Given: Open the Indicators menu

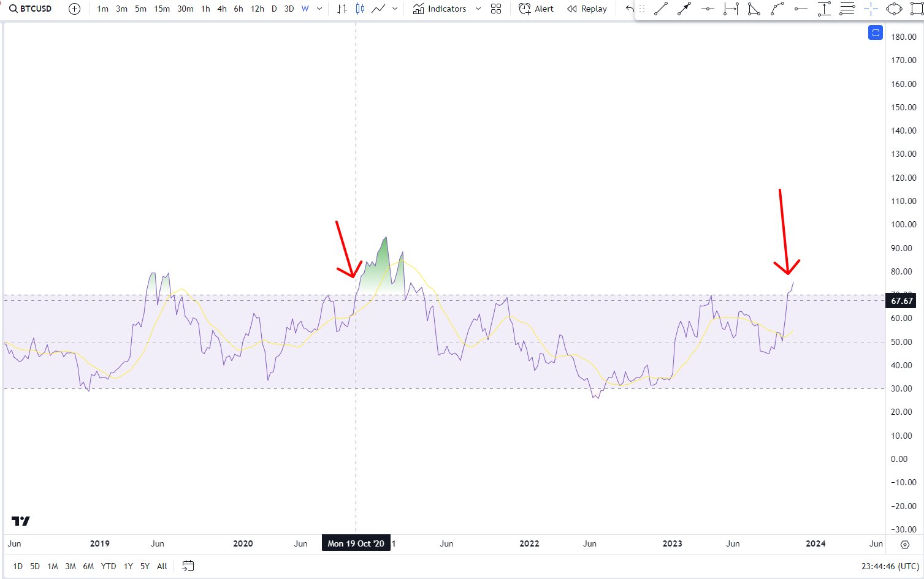Looking at the screenshot, I should point(440,9).
